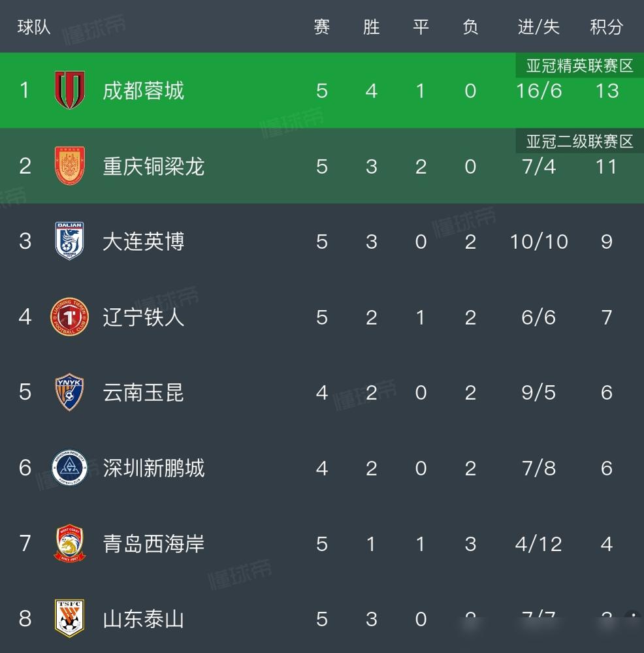Viewport: 644px width, 653px height.
Task: Open the 辽宁铁人 crest icon
Action: (x=69, y=317)
